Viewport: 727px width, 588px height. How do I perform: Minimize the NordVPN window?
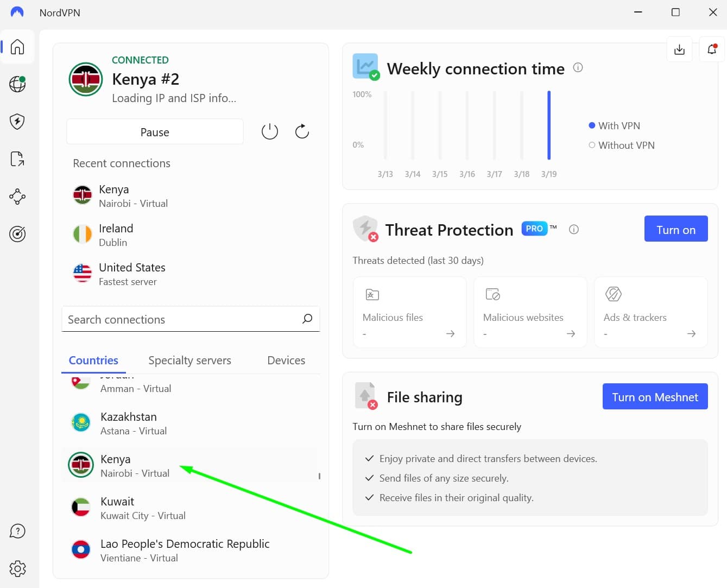pos(639,12)
